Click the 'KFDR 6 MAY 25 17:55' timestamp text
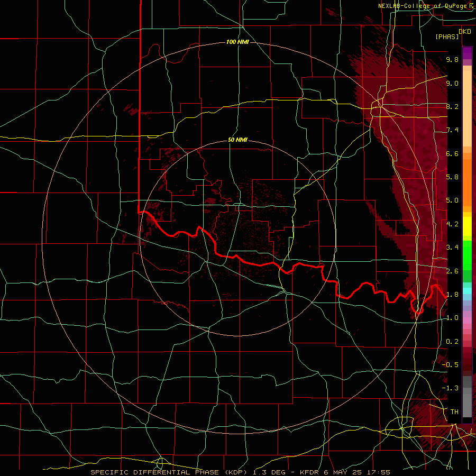The width and height of the screenshot is (476, 476). pyautogui.click(x=345, y=472)
